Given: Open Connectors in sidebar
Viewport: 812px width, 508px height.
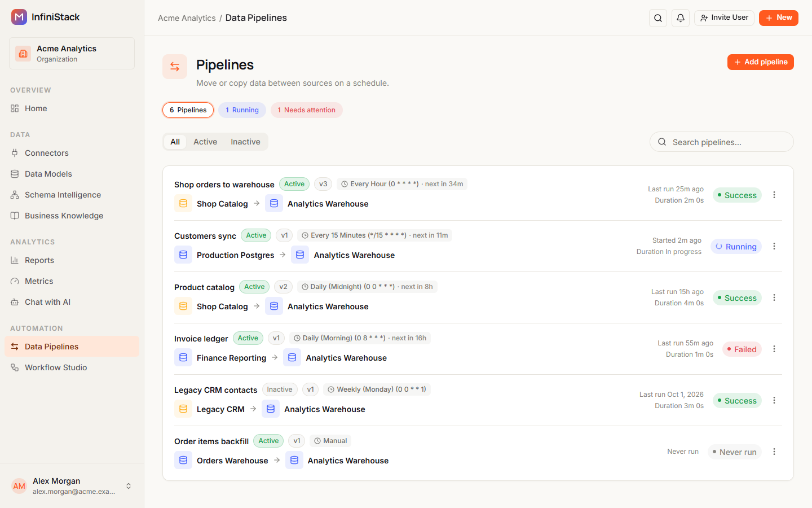Looking at the screenshot, I should (72, 153).
